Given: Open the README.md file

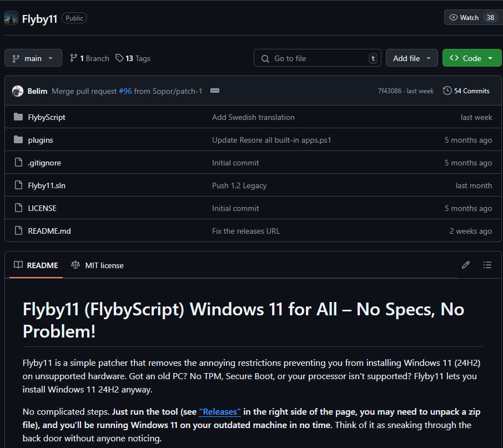Looking at the screenshot, I should (x=49, y=231).
